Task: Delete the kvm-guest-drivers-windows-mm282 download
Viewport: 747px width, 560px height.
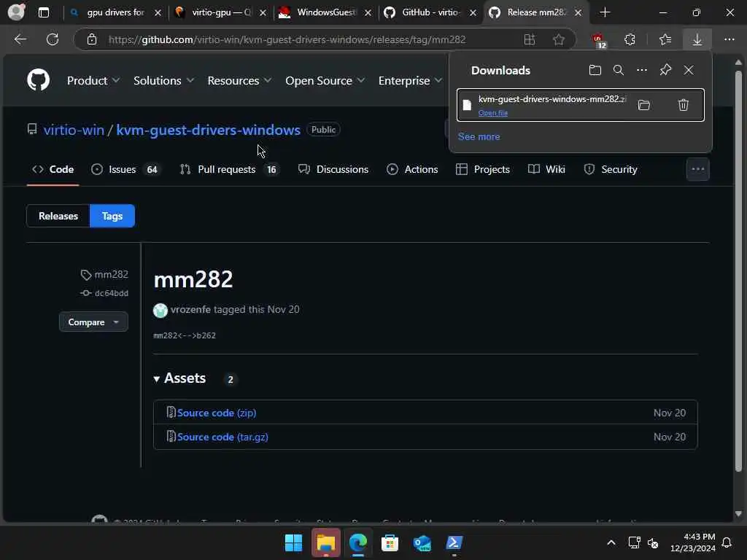Action: click(683, 105)
